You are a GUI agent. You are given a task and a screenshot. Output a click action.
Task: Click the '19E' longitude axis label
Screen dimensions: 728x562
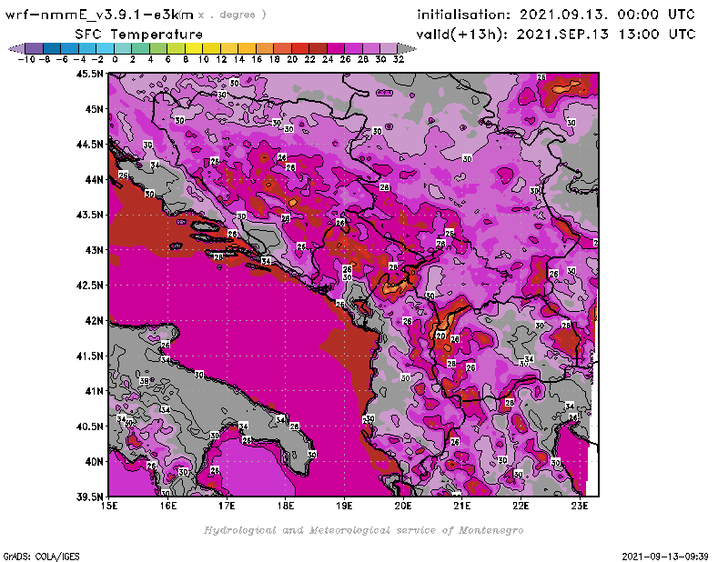(344, 506)
